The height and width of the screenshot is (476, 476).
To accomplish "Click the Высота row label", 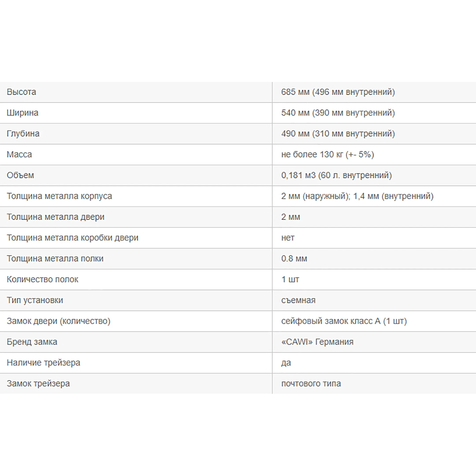I will pos(21,92).
